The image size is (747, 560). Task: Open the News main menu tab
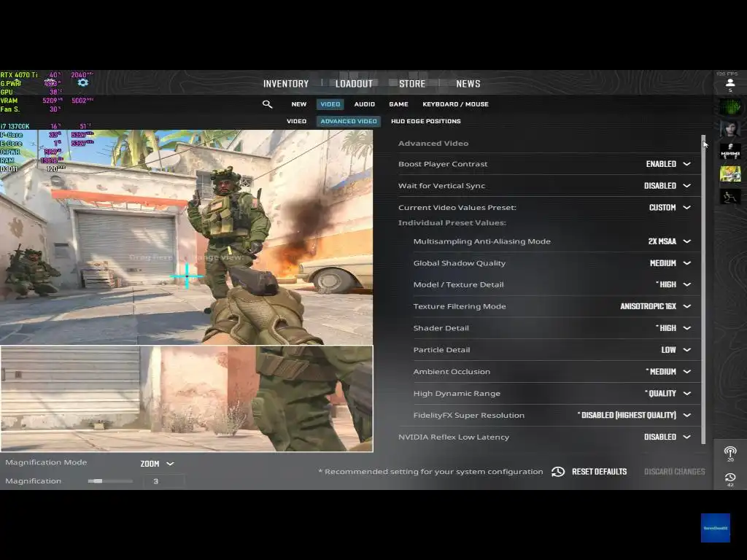(468, 84)
